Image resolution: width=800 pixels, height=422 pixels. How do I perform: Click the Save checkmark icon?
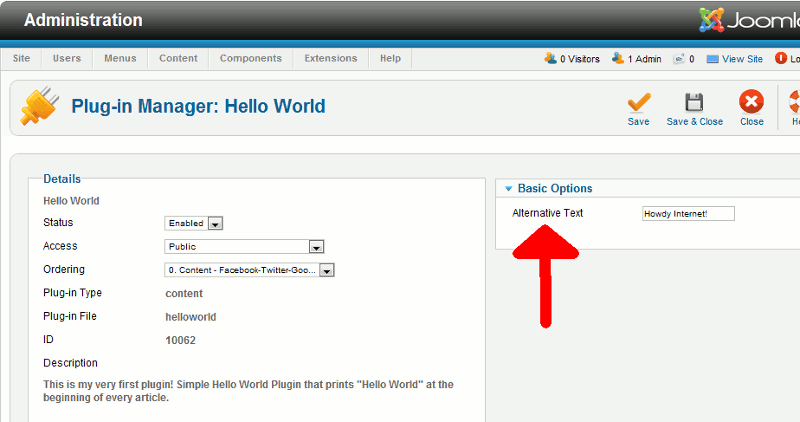point(639,102)
